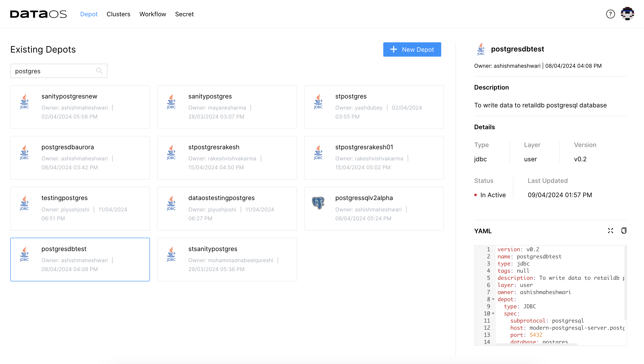Click YAML line name: postgresdbtest

(529, 256)
